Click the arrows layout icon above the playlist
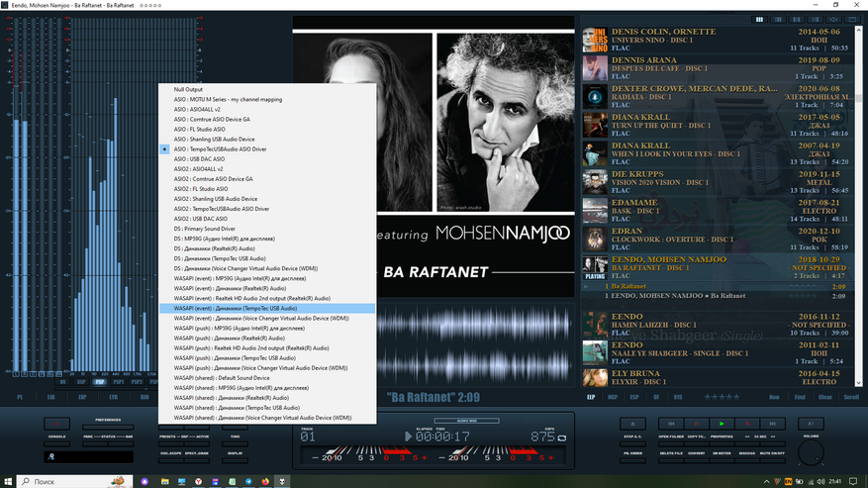868x488 pixels. pyautogui.click(x=833, y=20)
